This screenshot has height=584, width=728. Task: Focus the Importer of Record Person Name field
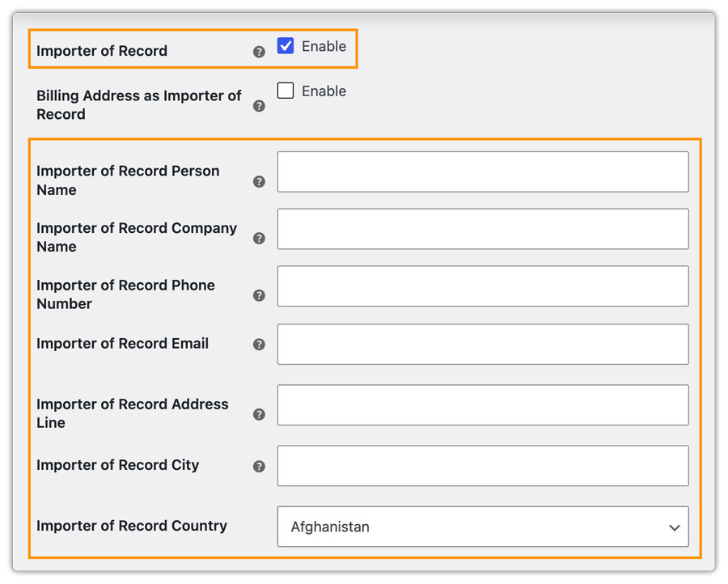pos(483,171)
